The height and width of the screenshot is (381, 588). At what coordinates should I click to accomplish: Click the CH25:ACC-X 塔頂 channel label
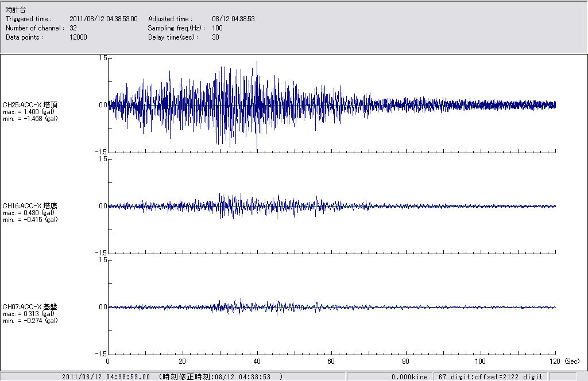pos(30,104)
